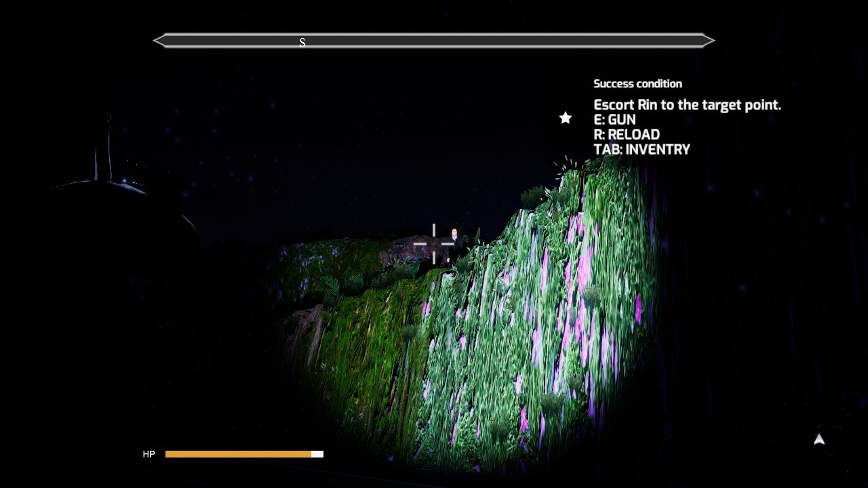The width and height of the screenshot is (868, 488).
Task: Click the orange HP progress bar
Action: pyautogui.click(x=237, y=453)
